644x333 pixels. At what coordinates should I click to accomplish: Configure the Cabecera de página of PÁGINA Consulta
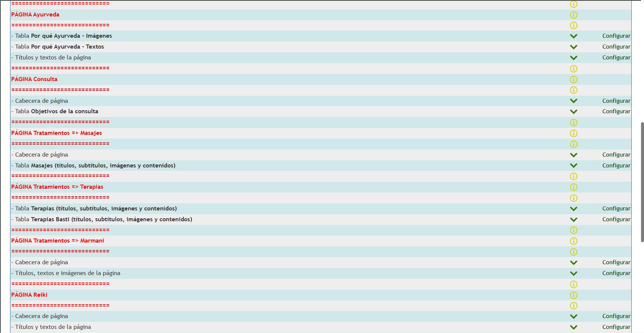coord(616,101)
